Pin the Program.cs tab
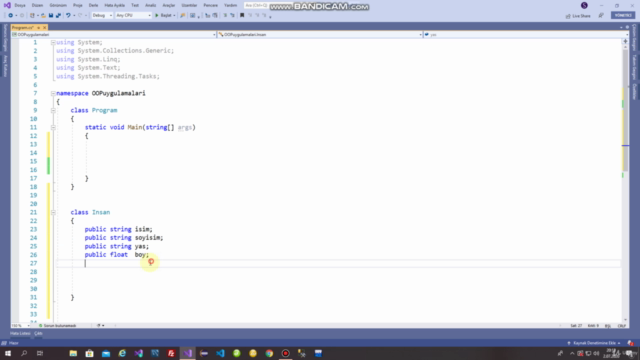This screenshot has height=360, width=640. tap(38, 27)
